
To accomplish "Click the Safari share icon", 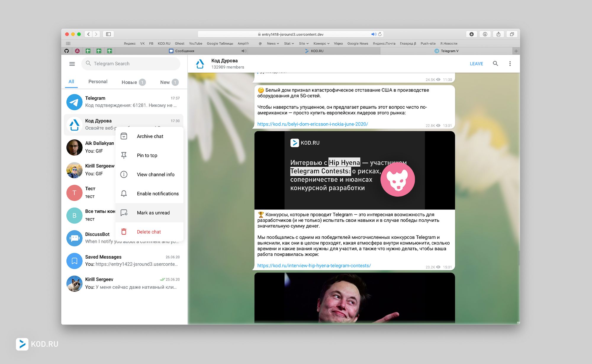I will click(498, 34).
